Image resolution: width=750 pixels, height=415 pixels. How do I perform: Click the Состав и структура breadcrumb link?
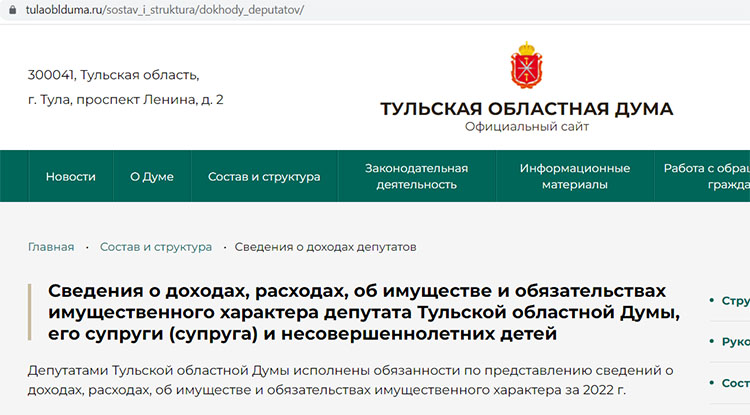tap(155, 247)
